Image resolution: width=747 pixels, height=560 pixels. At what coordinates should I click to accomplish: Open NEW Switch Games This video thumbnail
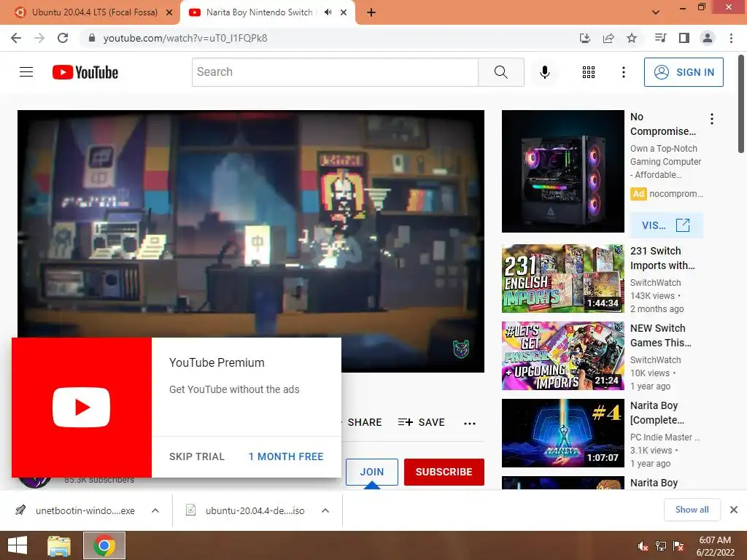pyautogui.click(x=562, y=356)
